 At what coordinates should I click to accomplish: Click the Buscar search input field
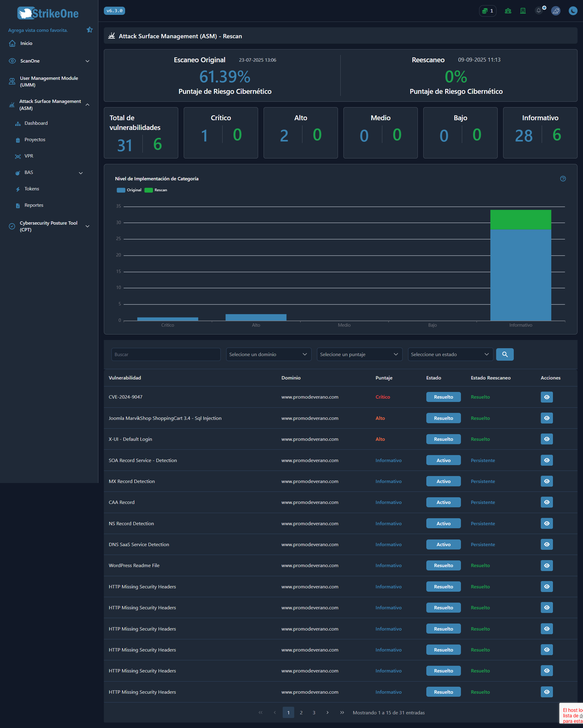(x=165, y=354)
